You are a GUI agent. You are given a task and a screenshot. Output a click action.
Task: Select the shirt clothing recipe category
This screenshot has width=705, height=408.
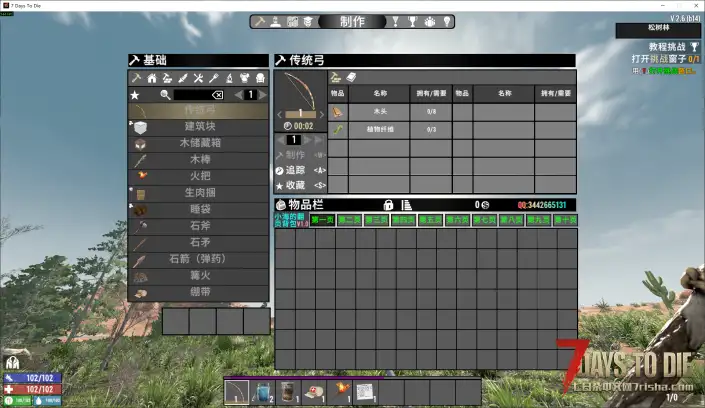[x=245, y=78]
